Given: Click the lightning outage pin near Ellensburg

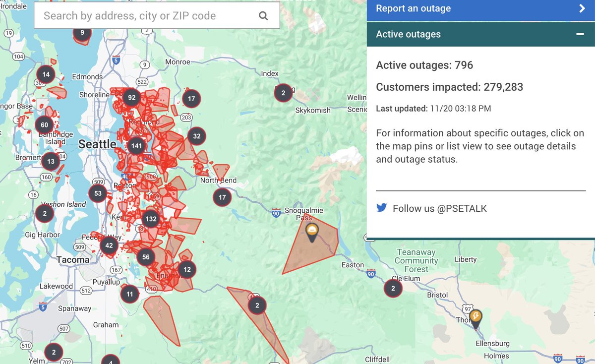Looking at the screenshot, I should pos(476,318).
